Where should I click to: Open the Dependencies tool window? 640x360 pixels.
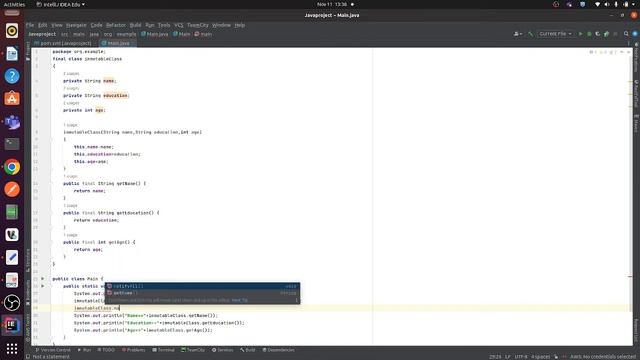click(x=278, y=350)
